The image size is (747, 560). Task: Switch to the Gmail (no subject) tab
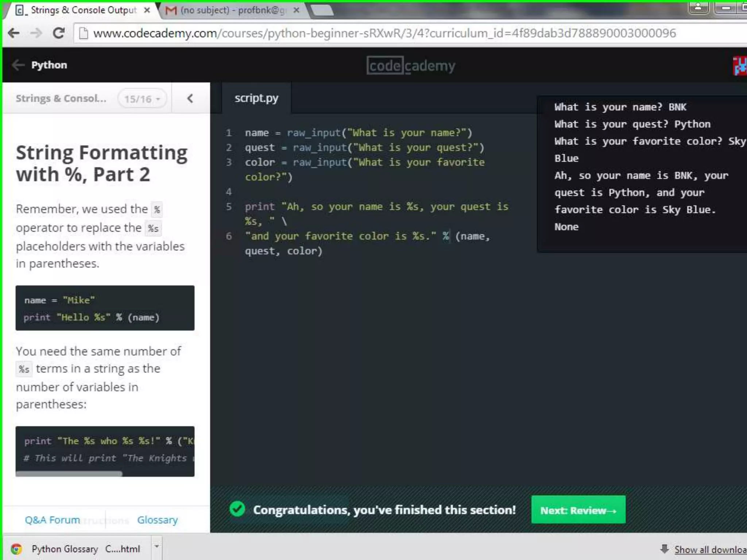(x=230, y=10)
